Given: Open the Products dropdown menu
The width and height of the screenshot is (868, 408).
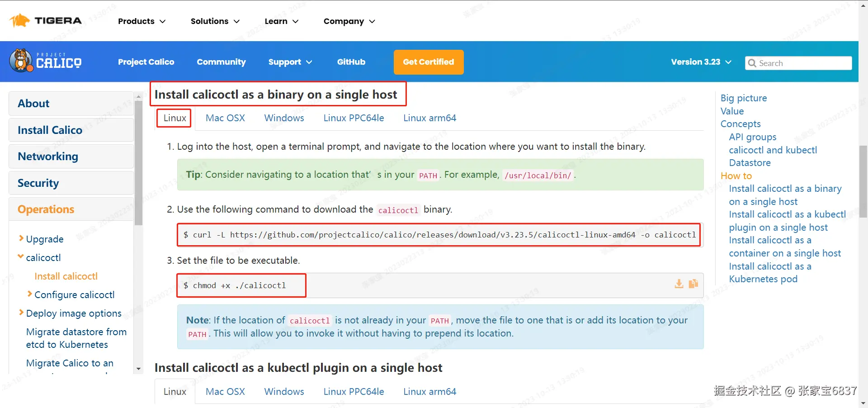Looking at the screenshot, I should [x=142, y=21].
